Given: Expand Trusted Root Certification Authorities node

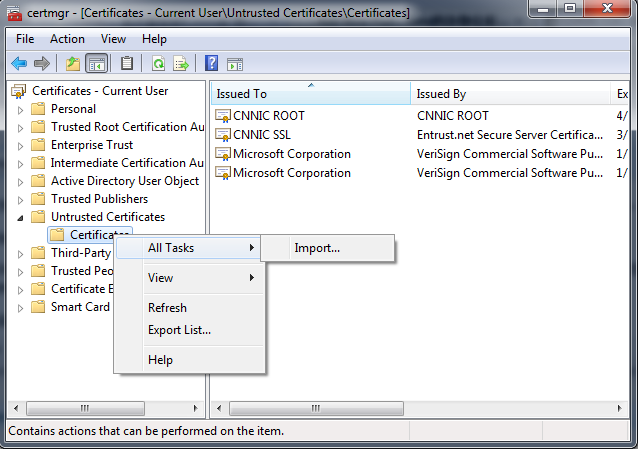Looking at the screenshot, I should 20,128.
